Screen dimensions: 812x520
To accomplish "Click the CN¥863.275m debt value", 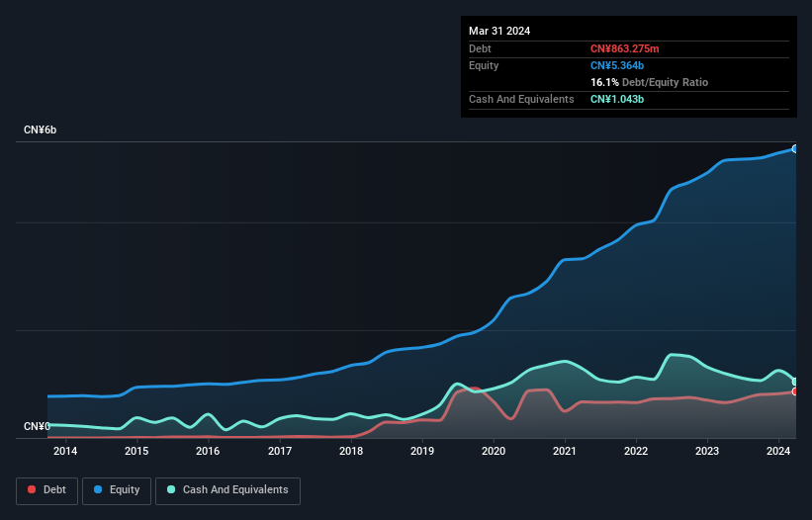I will pos(624,48).
